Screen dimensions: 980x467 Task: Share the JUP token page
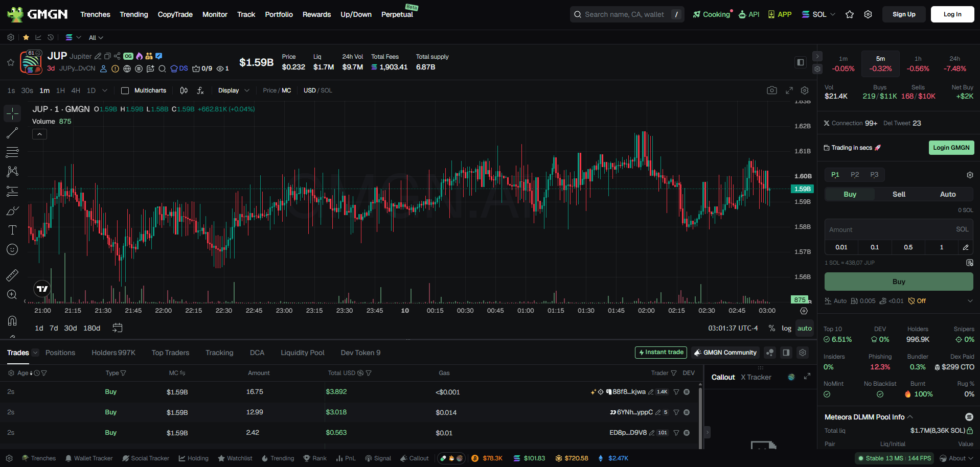(x=117, y=56)
